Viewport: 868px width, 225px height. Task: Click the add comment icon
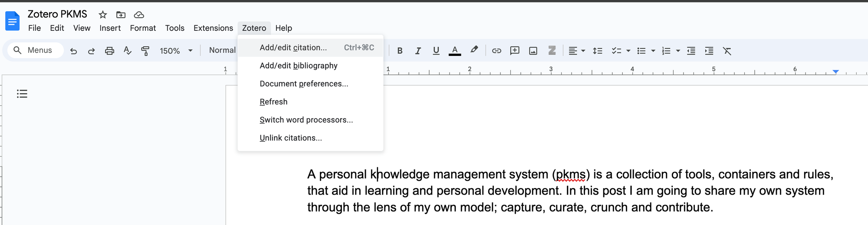(x=515, y=51)
